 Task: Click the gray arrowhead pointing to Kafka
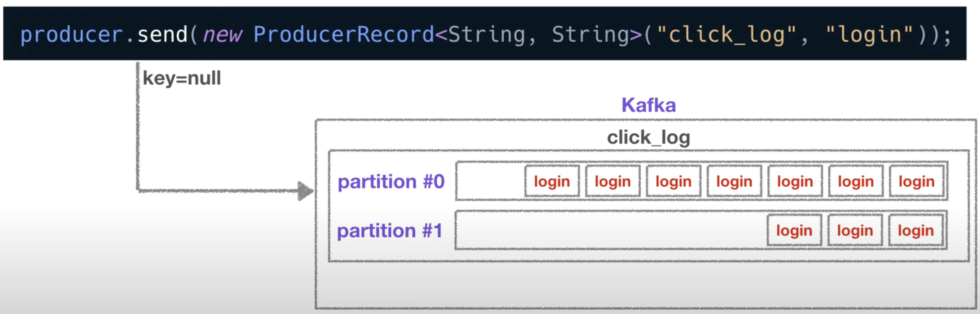coord(305,191)
